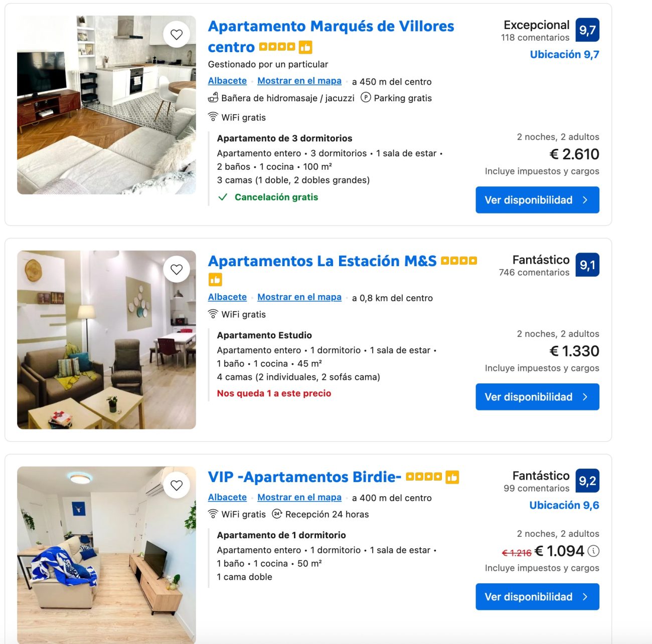Open Apartamento Marqués de Villores centro listing
Viewport: 652px width, 644px height.
click(331, 37)
